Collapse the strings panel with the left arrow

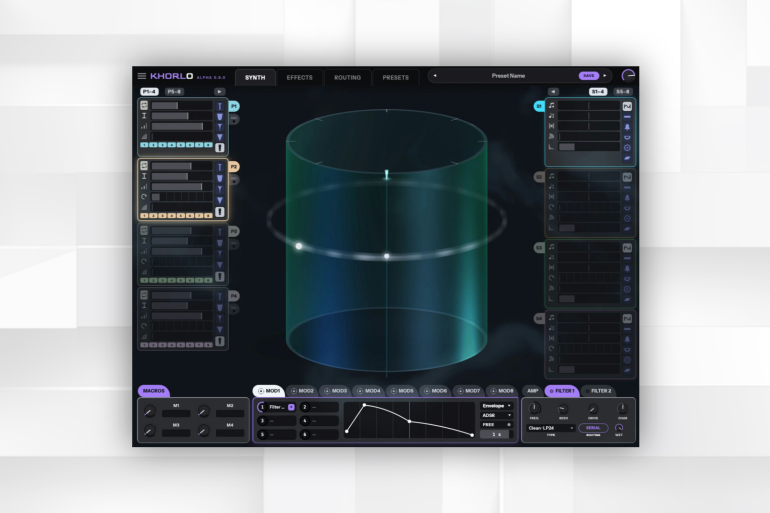pos(553,91)
